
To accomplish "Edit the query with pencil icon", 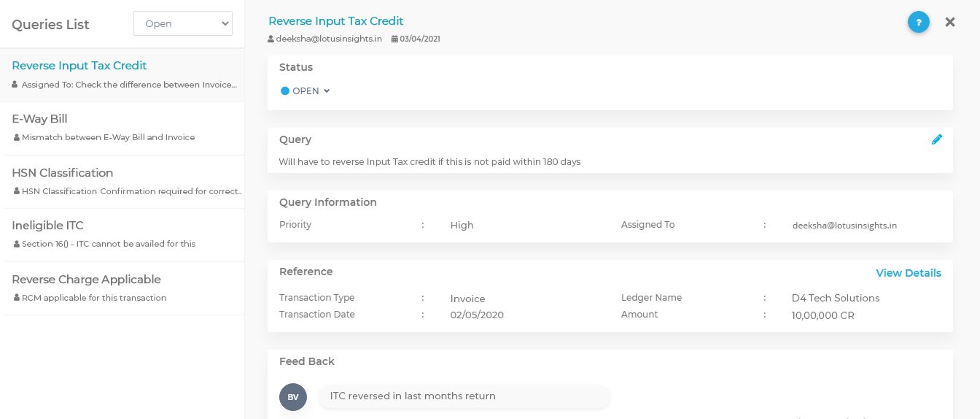I will pyautogui.click(x=937, y=139).
